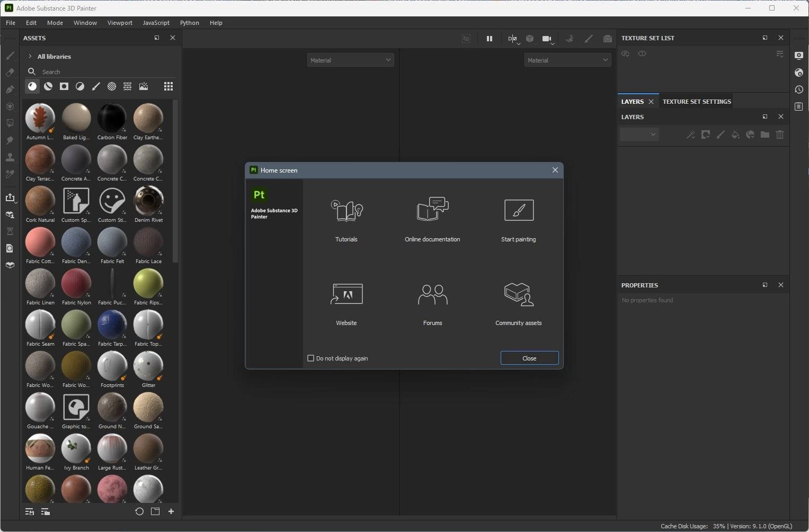809x532 pixels.
Task: Add a new asset with plus button
Action: 171,511
